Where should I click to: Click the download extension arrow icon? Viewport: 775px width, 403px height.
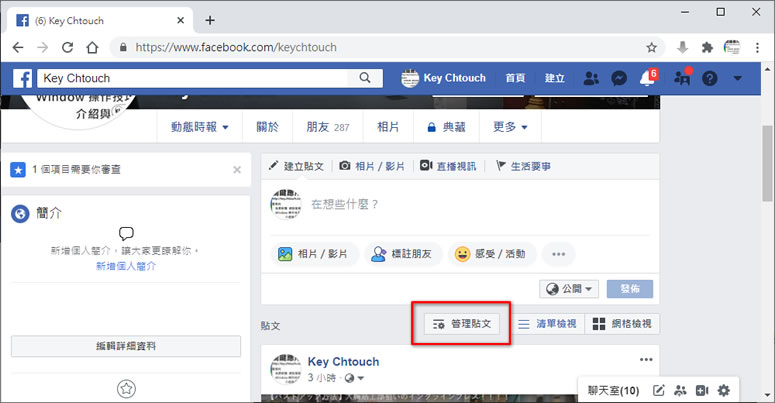[x=683, y=47]
